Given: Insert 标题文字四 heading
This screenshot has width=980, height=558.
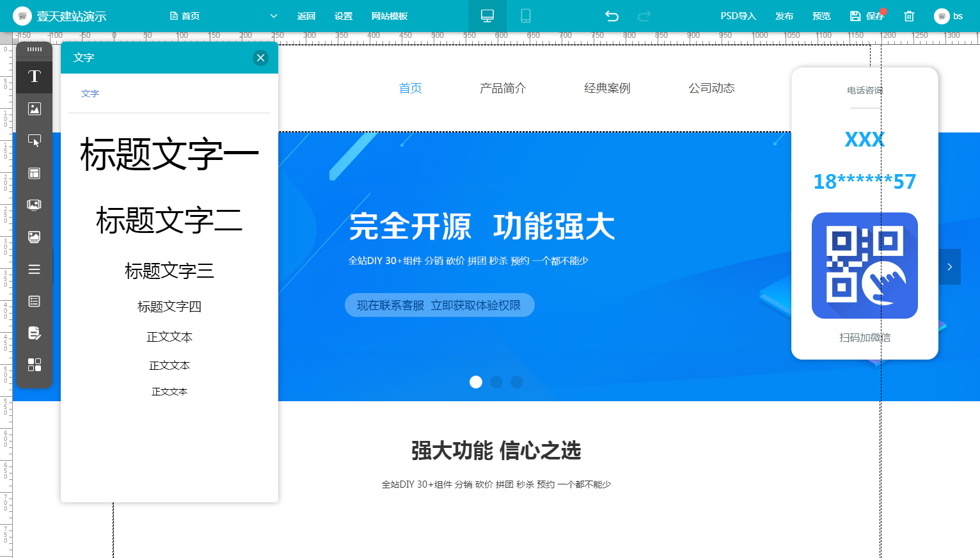Looking at the screenshot, I should pos(170,307).
